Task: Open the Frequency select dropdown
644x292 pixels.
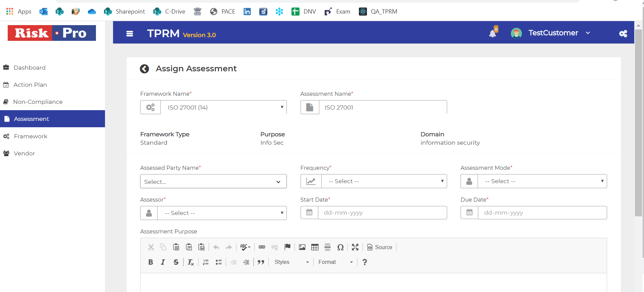Action: (384, 181)
